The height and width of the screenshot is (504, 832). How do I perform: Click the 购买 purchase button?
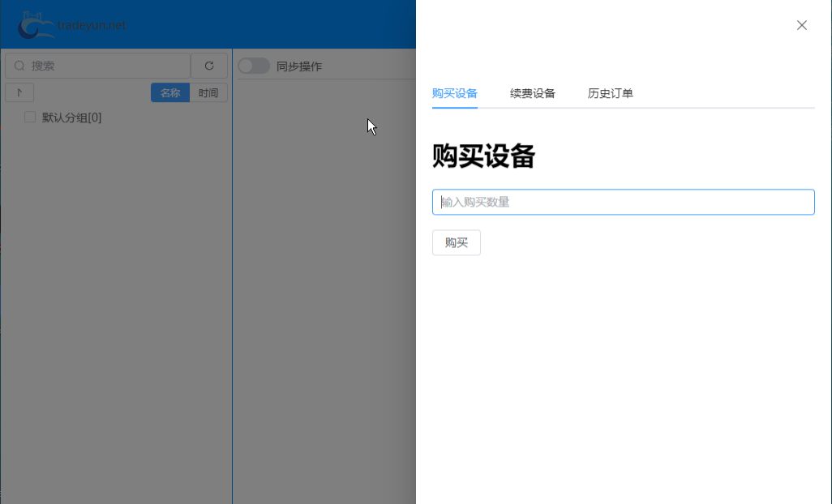tap(456, 242)
